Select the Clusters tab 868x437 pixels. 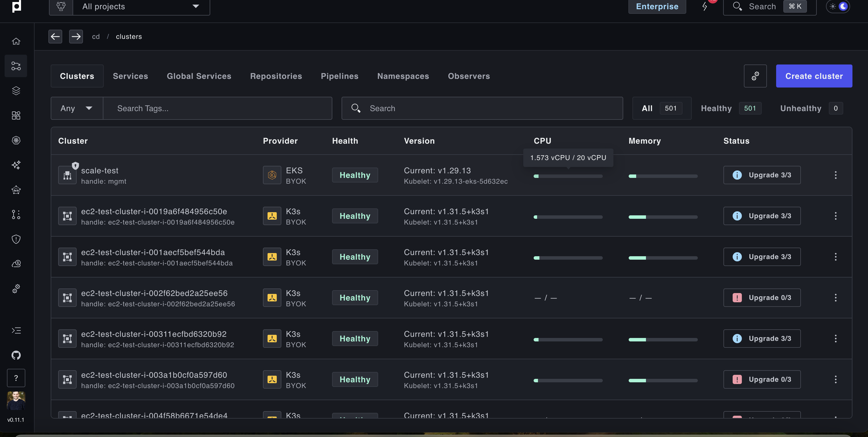pyautogui.click(x=77, y=76)
